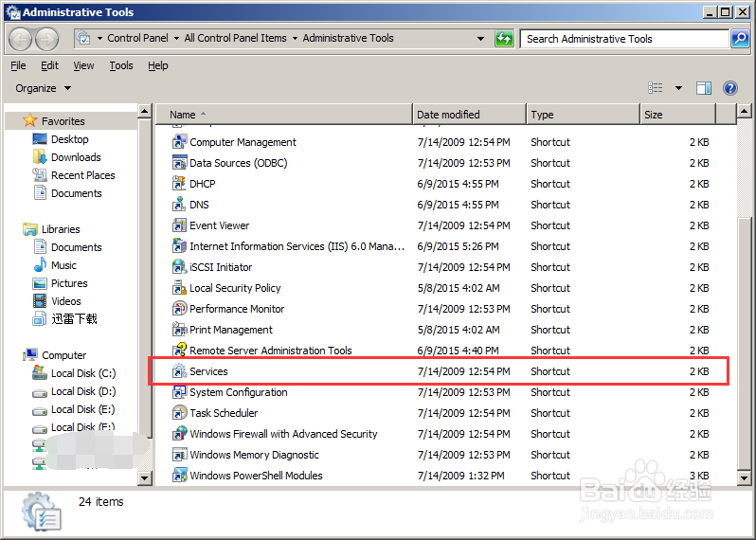
Task: Sort by Date modified column header
Action: click(x=469, y=115)
